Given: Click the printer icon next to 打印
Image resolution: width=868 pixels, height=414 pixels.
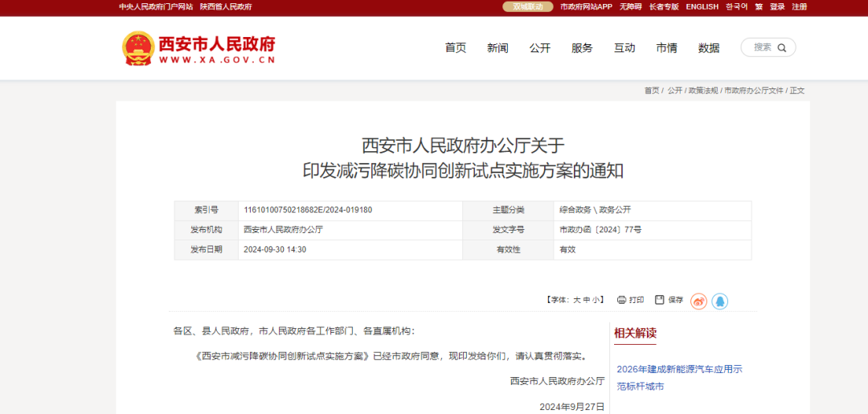Looking at the screenshot, I should coord(621,300).
